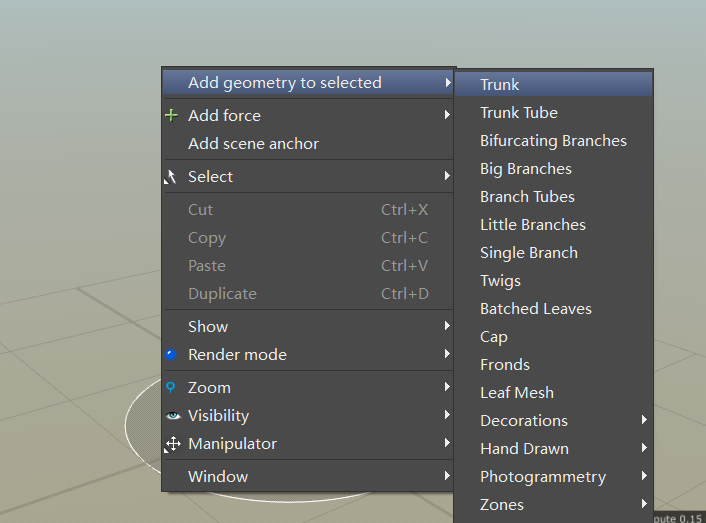Click the Ctrl+X shortcut text
The width and height of the screenshot is (706, 523).
404,210
